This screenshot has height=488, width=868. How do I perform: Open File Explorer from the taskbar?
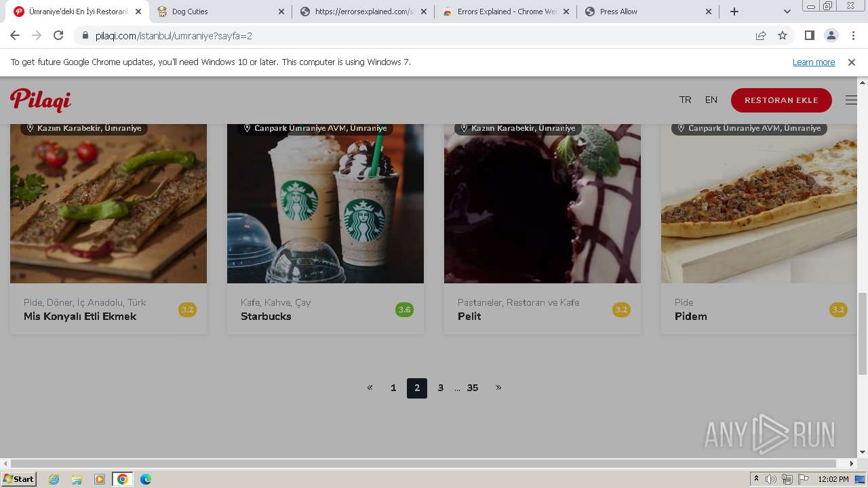click(77, 479)
